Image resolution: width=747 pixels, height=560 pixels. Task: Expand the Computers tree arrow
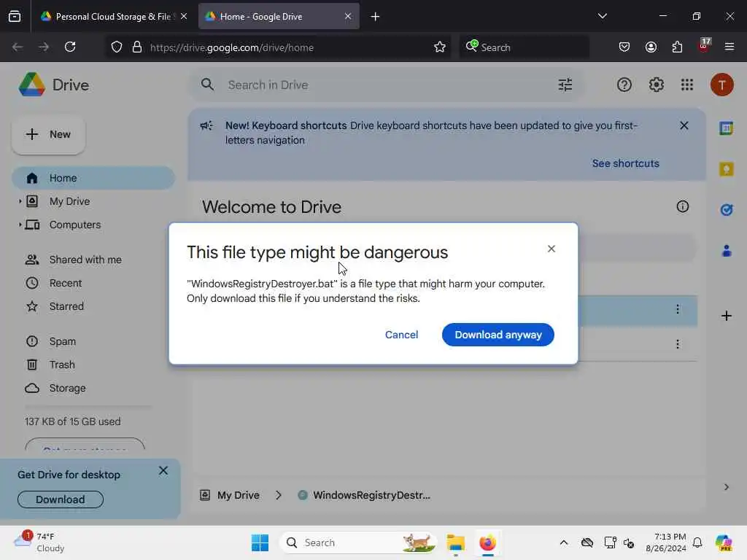[20, 225]
